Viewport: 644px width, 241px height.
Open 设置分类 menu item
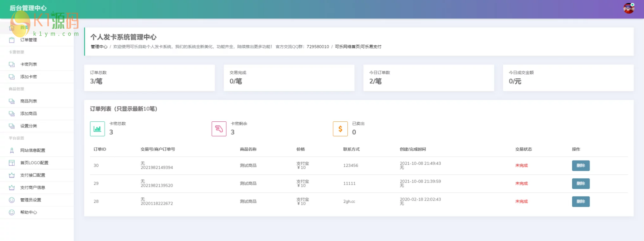click(x=29, y=126)
